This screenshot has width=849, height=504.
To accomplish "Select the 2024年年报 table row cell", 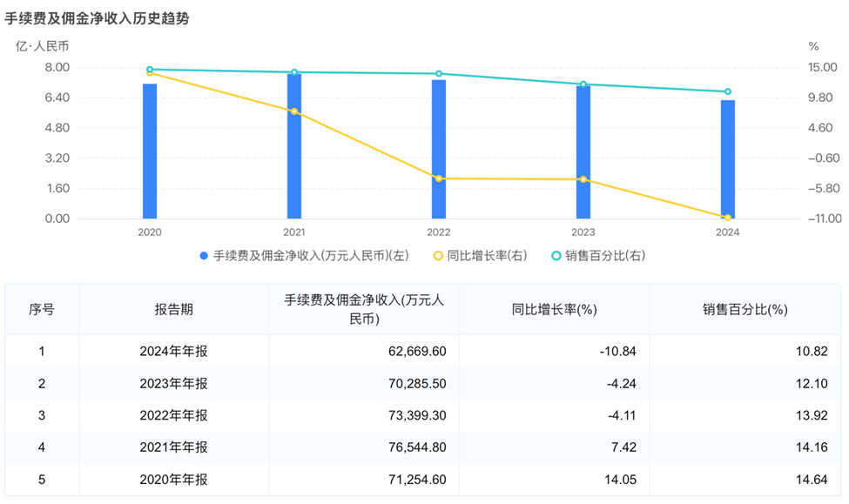I will coord(173,352).
